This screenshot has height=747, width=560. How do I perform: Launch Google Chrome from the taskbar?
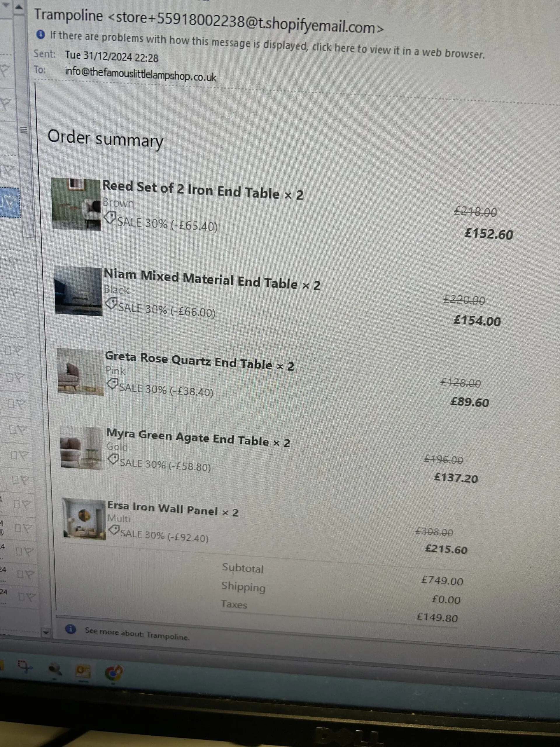tap(114, 672)
